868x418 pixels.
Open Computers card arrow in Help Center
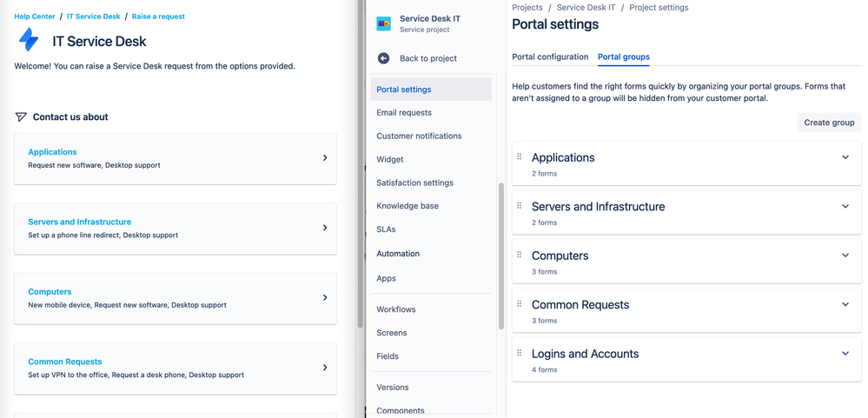325,297
